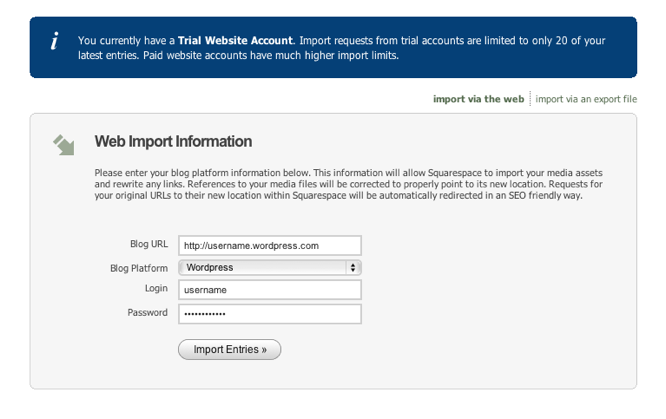Viewport: 666px width, 419px height.
Task: Click the blog platform instructions paragraph
Action: click(x=348, y=184)
